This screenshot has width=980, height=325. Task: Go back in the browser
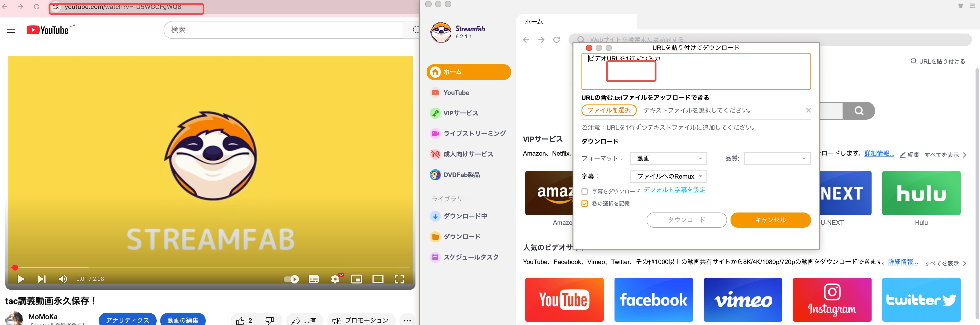click(x=5, y=6)
